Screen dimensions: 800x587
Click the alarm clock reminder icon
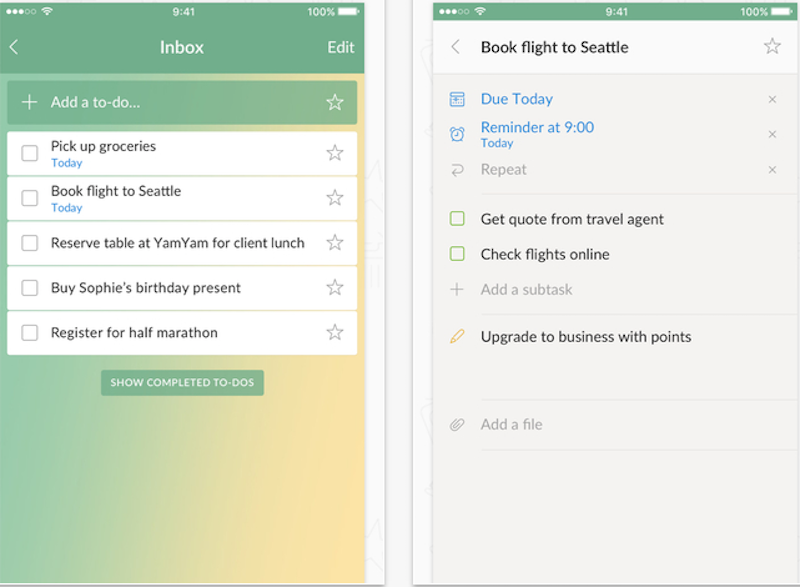tap(457, 134)
